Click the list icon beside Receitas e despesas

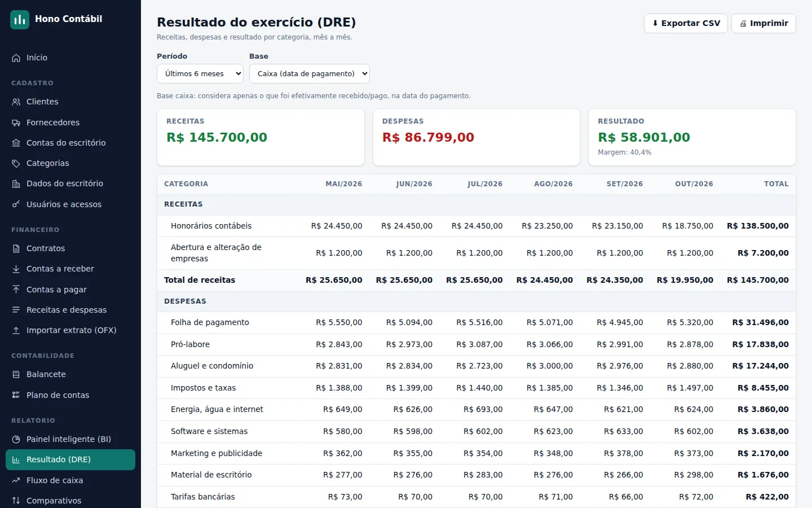(16, 310)
